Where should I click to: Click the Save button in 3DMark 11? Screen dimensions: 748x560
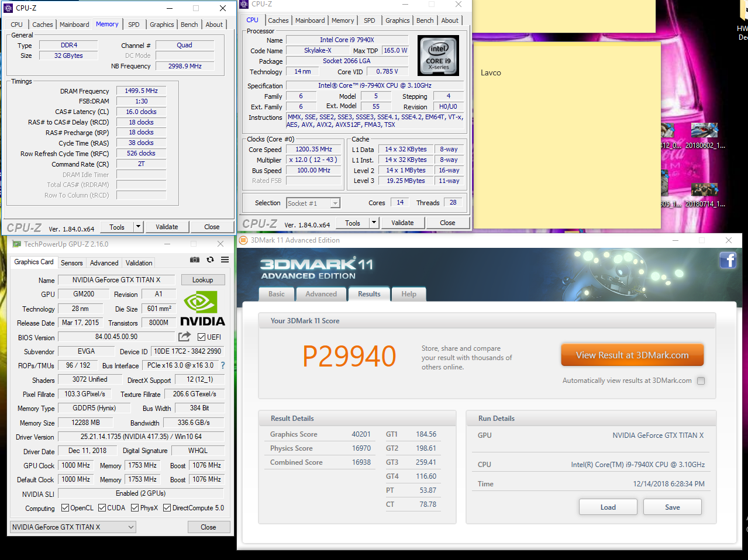point(673,507)
